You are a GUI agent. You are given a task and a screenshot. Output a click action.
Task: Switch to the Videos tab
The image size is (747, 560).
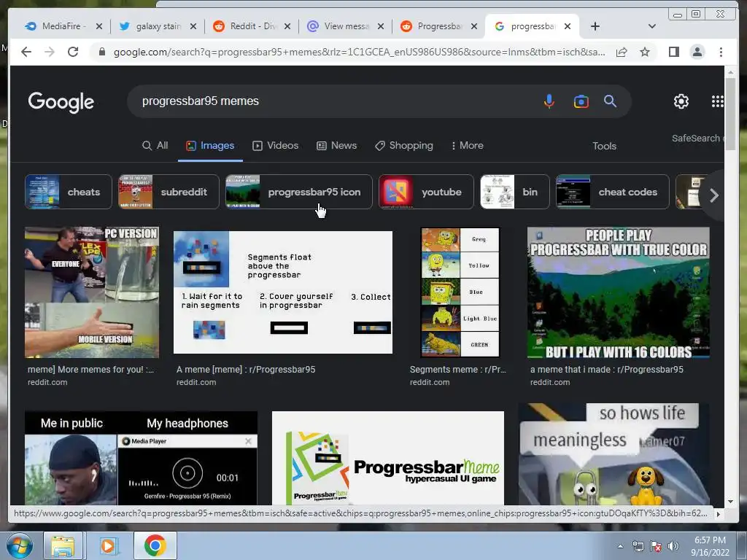[x=275, y=146]
